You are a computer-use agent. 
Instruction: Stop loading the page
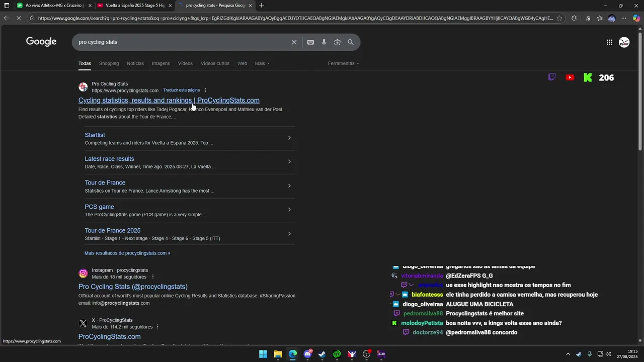click(19, 18)
